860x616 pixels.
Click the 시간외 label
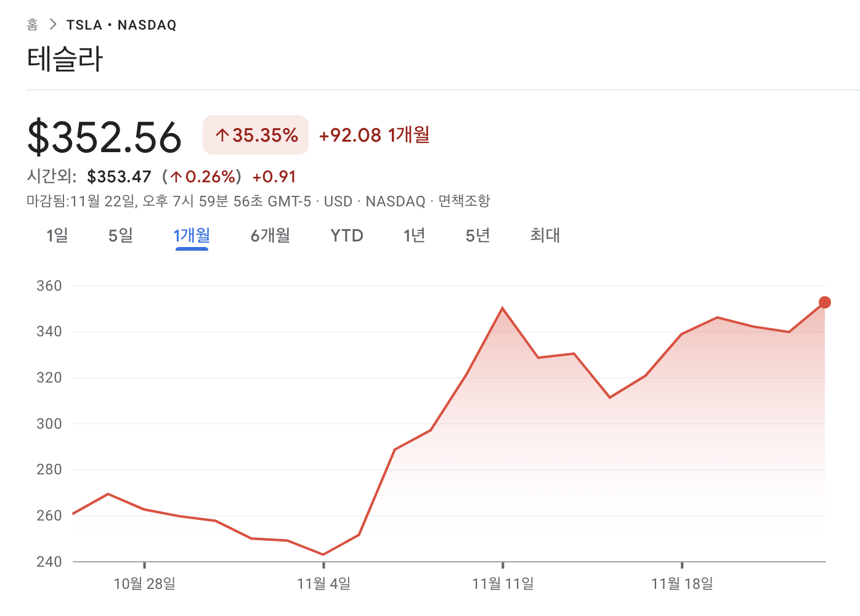(51, 177)
